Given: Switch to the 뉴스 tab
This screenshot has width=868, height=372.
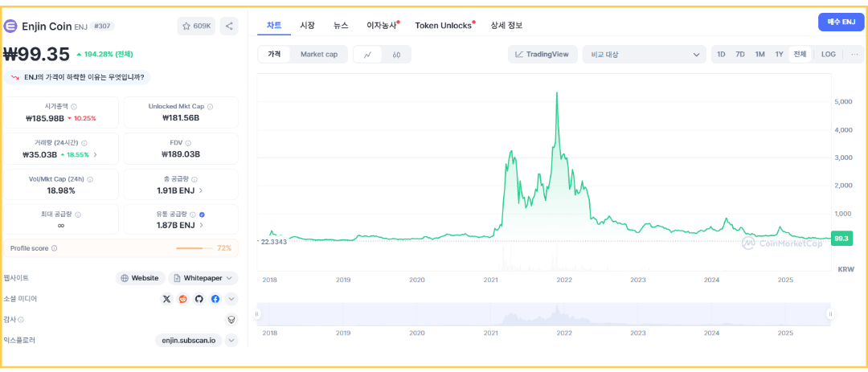Looking at the screenshot, I should pos(341,25).
